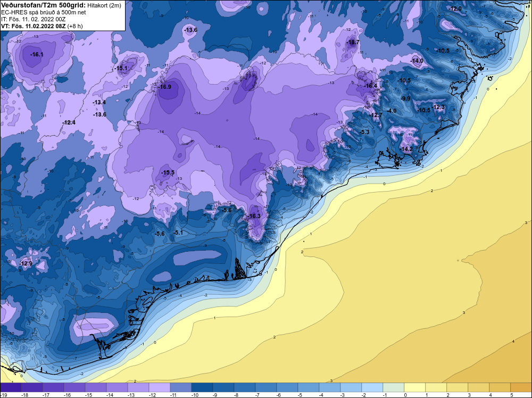Image resolution: width=532 pixels, height=398 pixels.
Task: Click the -18.7 temperature label
Action: pos(353,42)
